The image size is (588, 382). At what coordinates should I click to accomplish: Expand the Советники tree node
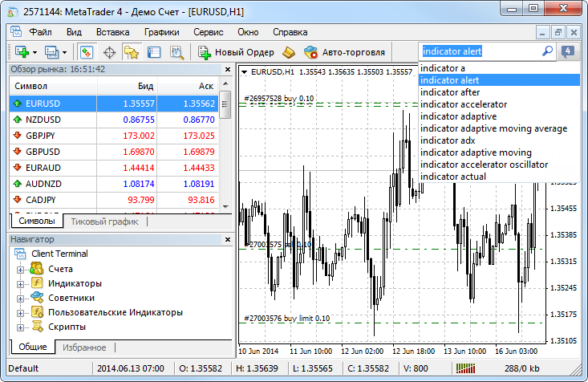20,299
